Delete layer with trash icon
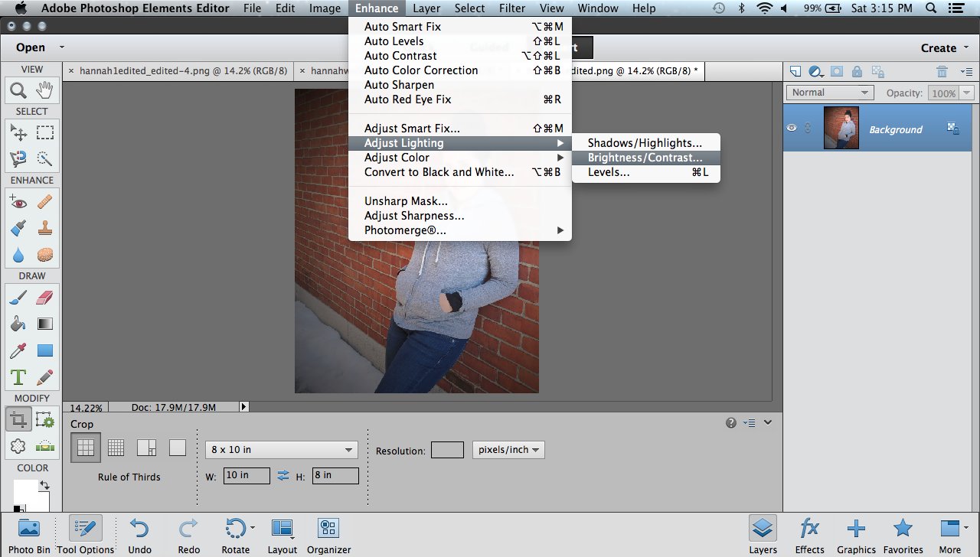Screen dimensions: 980x557 [942, 71]
